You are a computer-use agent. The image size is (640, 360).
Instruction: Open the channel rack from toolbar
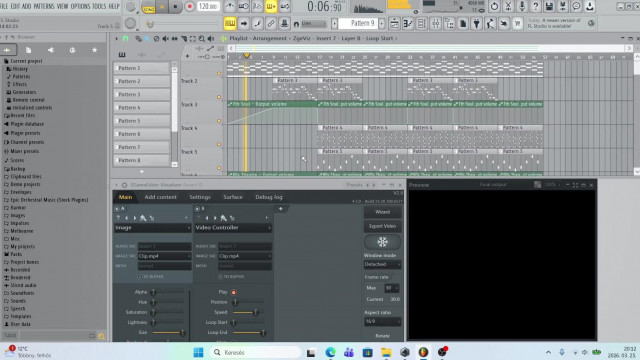[x=422, y=24]
